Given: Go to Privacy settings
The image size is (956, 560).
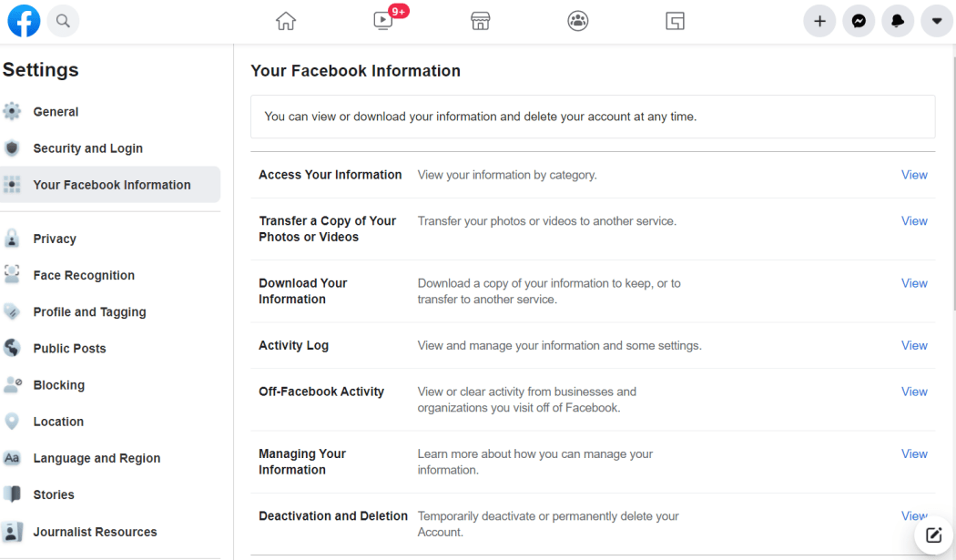Looking at the screenshot, I should point(56,239).
